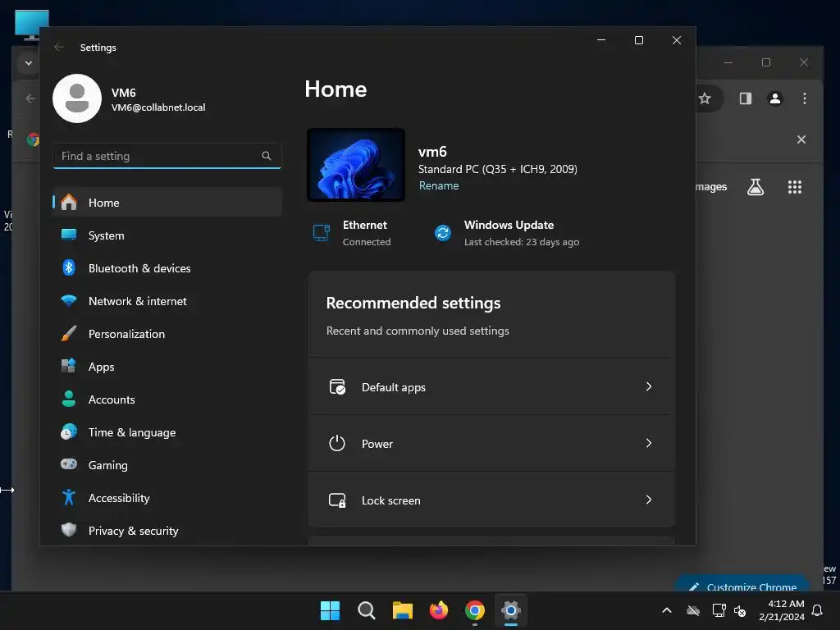Click the Privacy & security shield icon

pyautogui.click(x=69, y=531)
